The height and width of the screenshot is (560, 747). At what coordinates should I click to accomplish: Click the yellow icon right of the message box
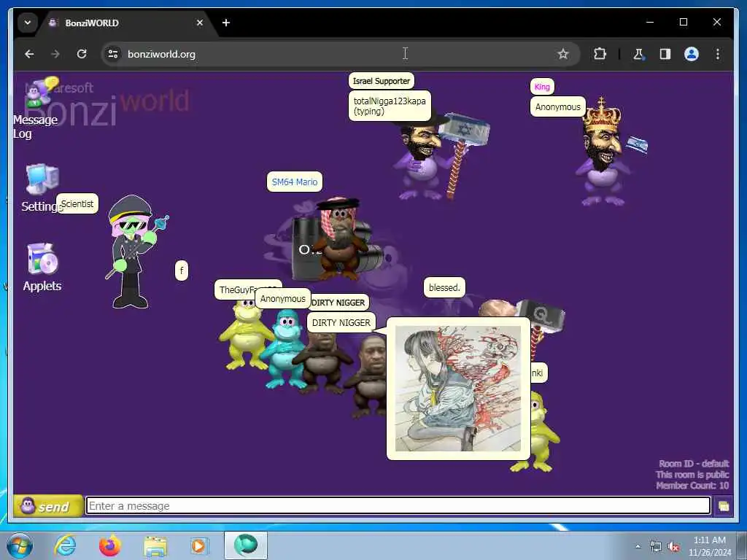(x=724, y=506)
